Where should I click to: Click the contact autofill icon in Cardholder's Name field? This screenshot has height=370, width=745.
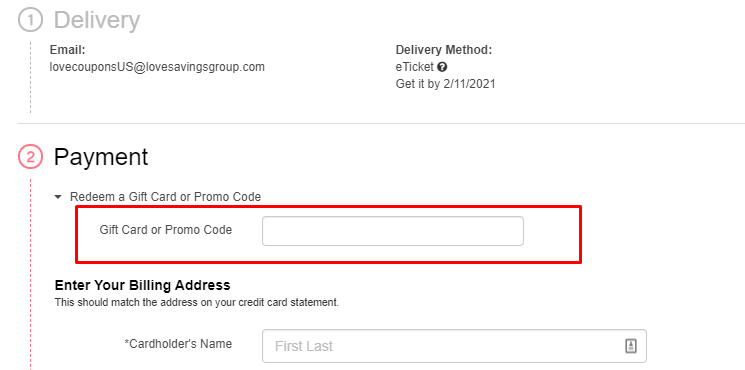pyautogui.click(x=630, y=346)
